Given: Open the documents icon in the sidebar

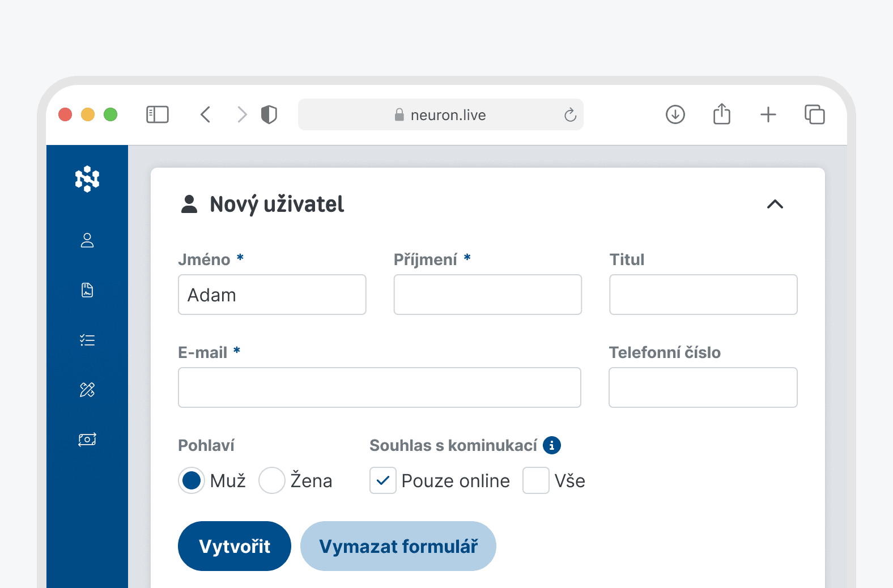Looking at the screenshot, I should coord(87,290).
